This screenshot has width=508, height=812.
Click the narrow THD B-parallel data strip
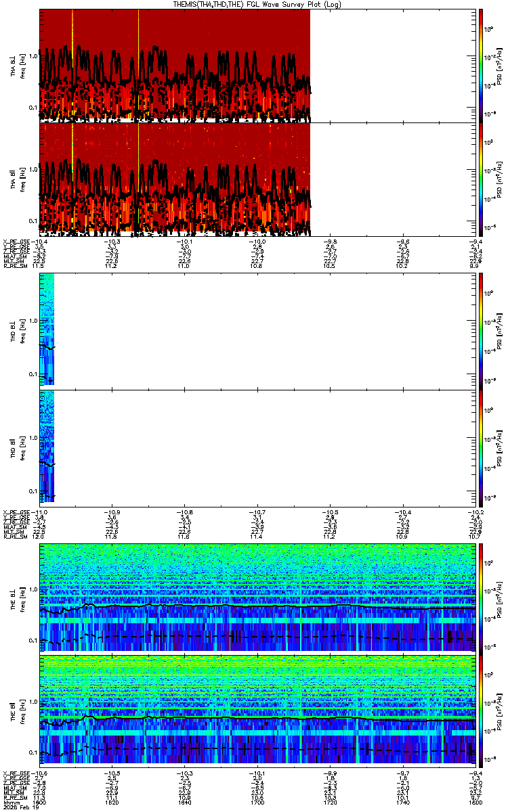click(47, 446)
